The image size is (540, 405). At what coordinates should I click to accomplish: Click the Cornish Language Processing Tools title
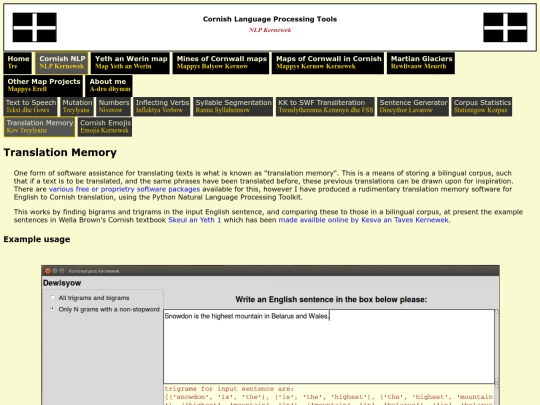pos(270,19)
